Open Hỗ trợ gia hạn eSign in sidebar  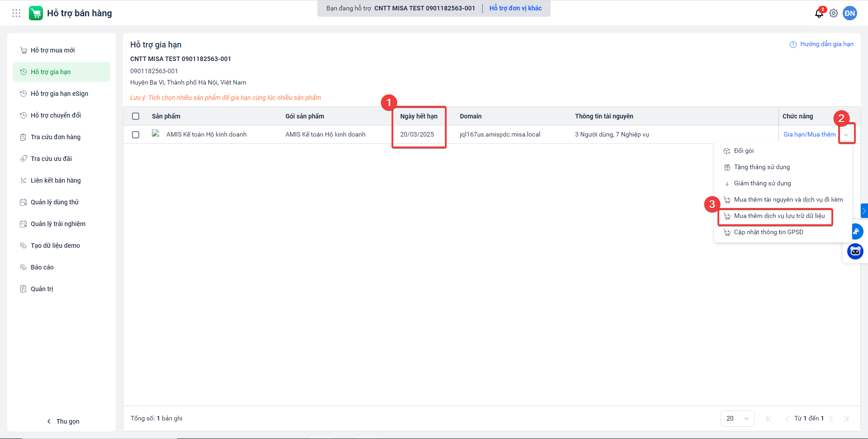tap(61, 94)
